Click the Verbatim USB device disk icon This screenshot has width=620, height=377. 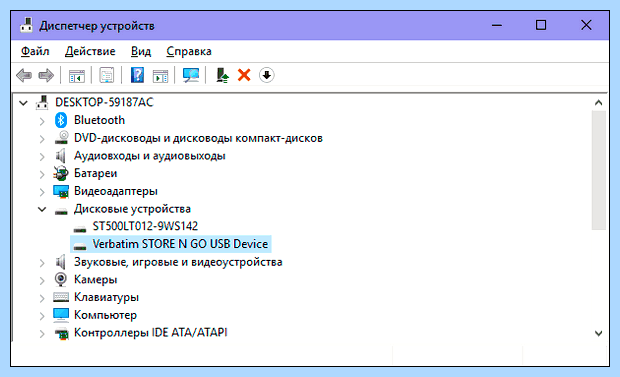point(80,246)
